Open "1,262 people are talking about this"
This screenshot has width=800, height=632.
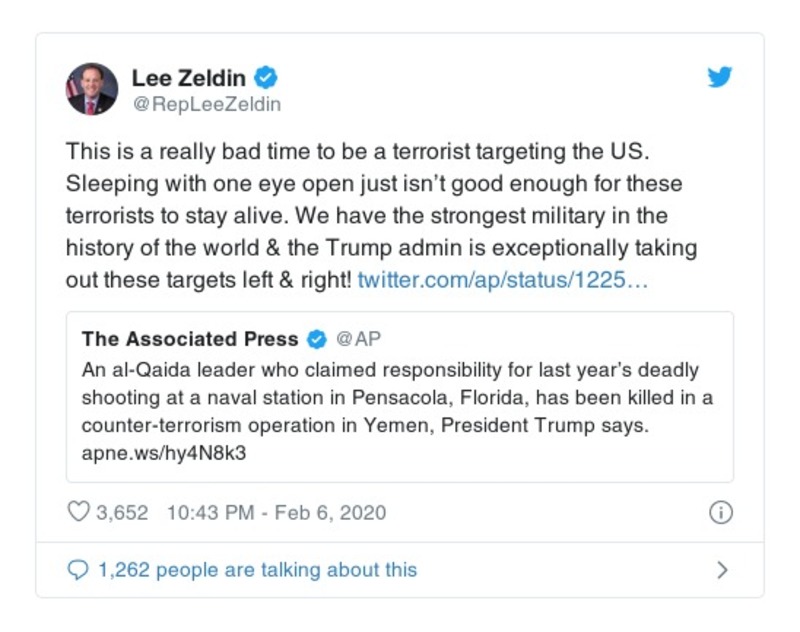tap(257, 570)
